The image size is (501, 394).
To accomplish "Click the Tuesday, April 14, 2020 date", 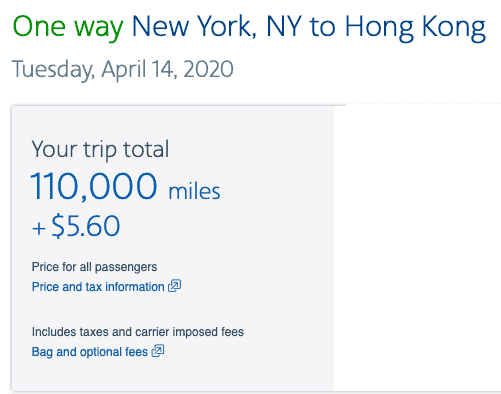I will click(x=123, y=70).
